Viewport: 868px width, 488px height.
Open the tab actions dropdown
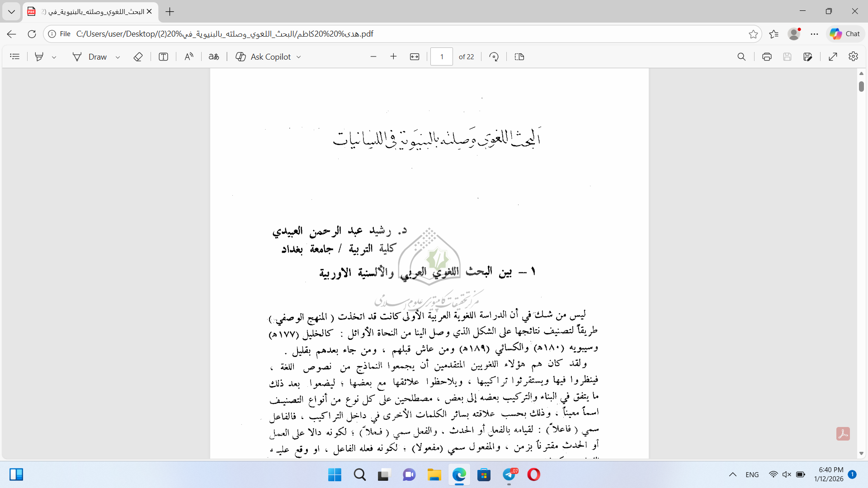(x=11, y=12)
